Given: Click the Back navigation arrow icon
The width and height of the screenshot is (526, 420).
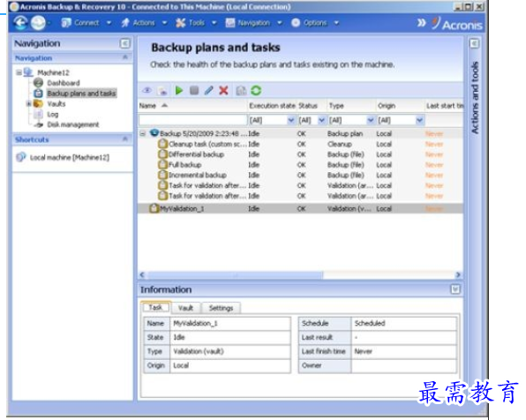Looking at the screenshot, I should click(20, 23).
